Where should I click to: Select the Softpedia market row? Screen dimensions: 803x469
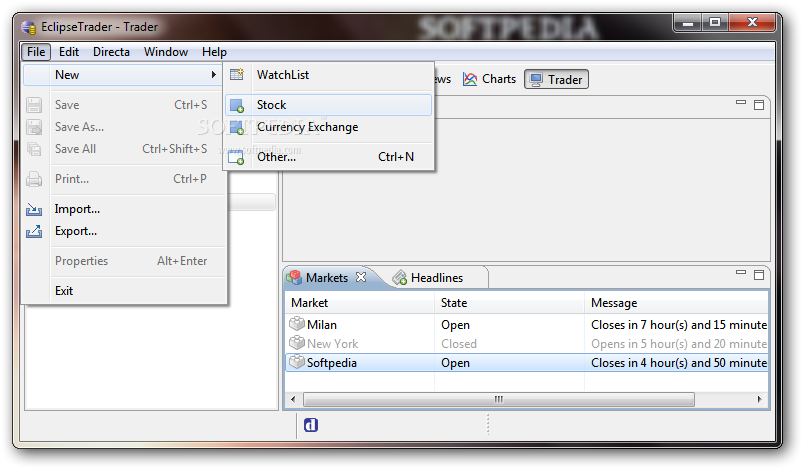point(526,363)
